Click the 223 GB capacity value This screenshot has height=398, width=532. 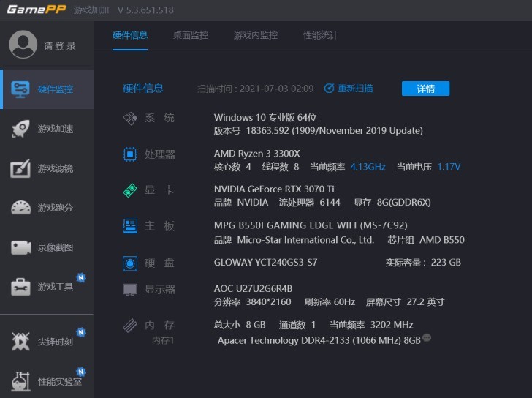tap(446, 262)
